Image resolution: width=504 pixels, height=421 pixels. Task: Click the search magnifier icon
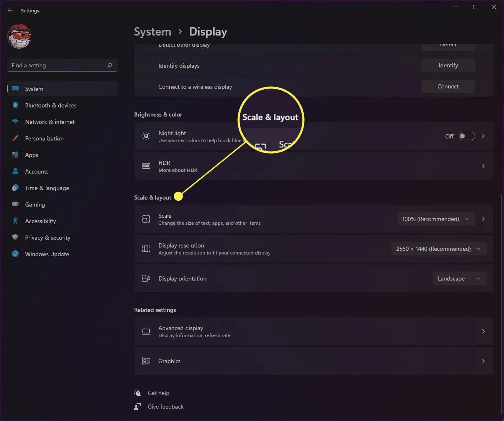110,65
